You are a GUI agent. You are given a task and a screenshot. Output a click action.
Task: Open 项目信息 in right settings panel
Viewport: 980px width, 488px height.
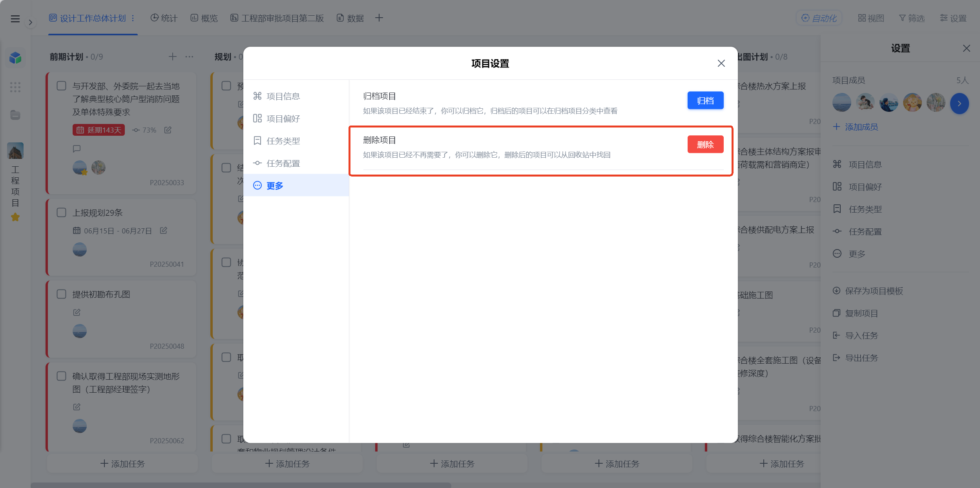point(857,164)
